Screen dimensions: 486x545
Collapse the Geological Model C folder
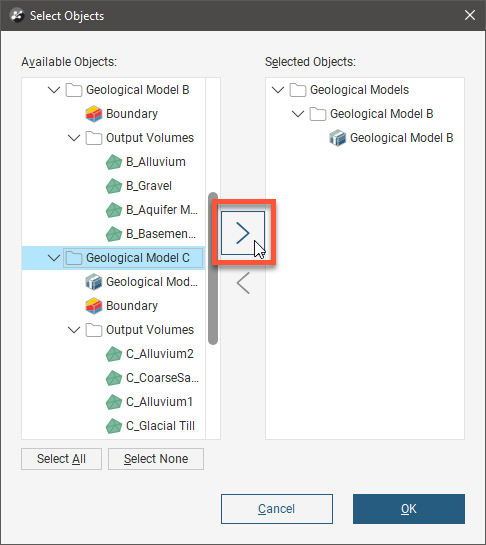pyautogui.click(x=54, y=258)
